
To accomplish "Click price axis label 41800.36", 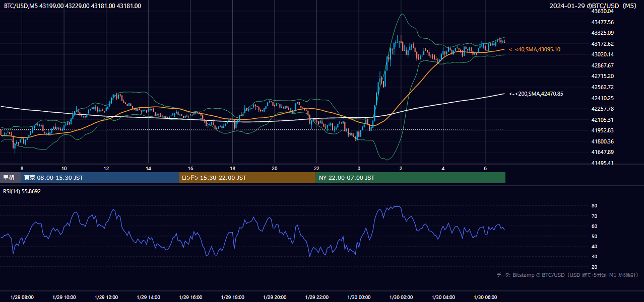I will 603,141.
